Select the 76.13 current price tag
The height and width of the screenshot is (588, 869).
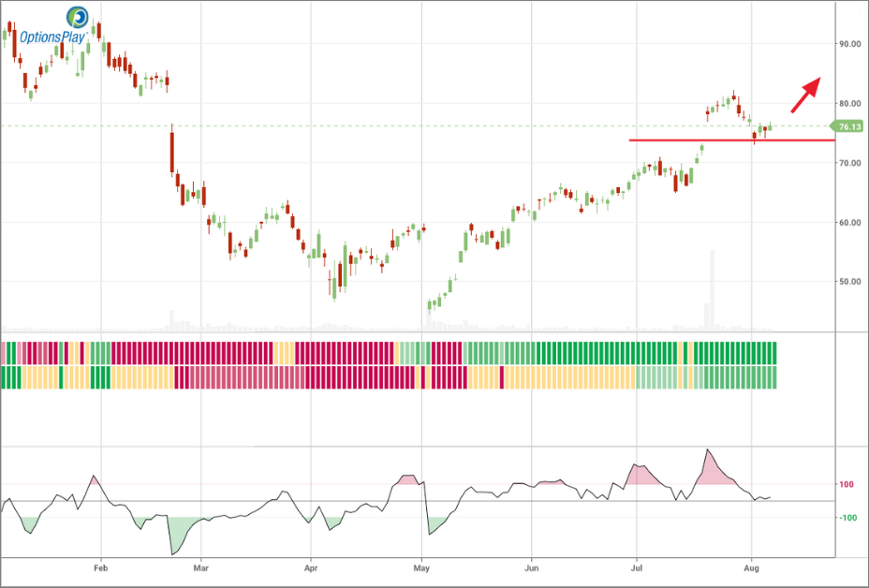tap(847, 127)
